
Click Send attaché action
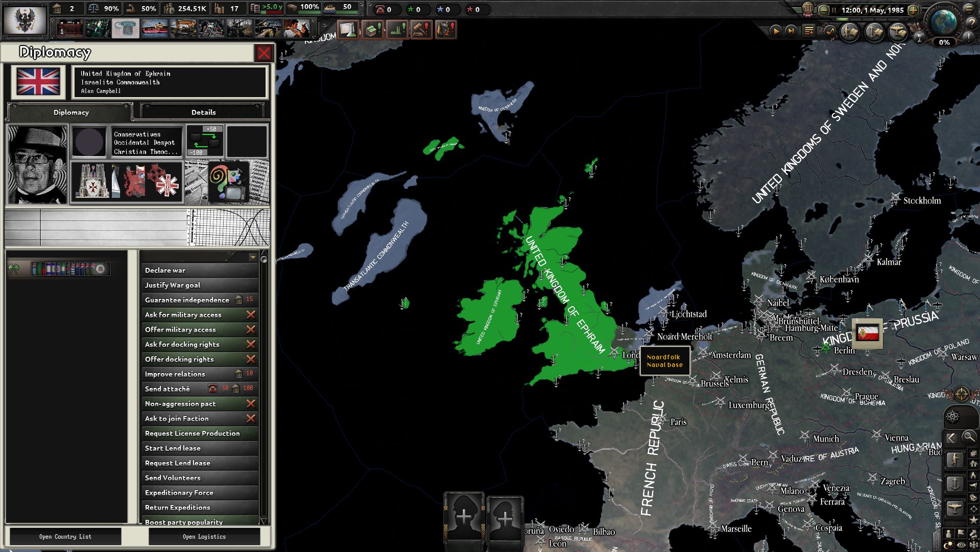tap(200, 389)
